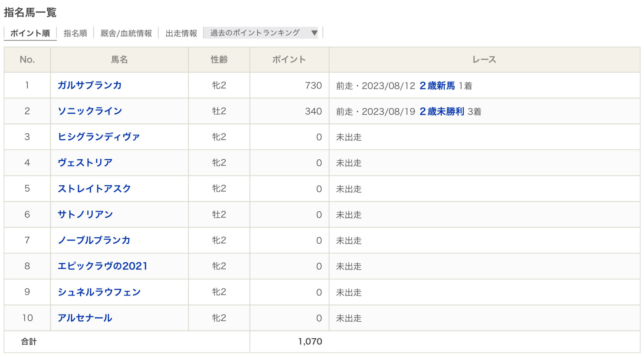Click the ポイント column header
This screenshot has height=357, width=644.
[x=289, y=60]
